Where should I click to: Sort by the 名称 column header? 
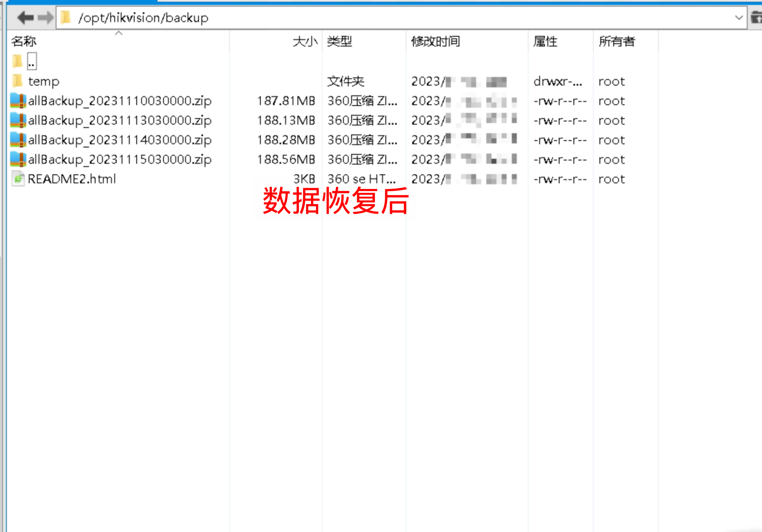click(x=24, y=42)
